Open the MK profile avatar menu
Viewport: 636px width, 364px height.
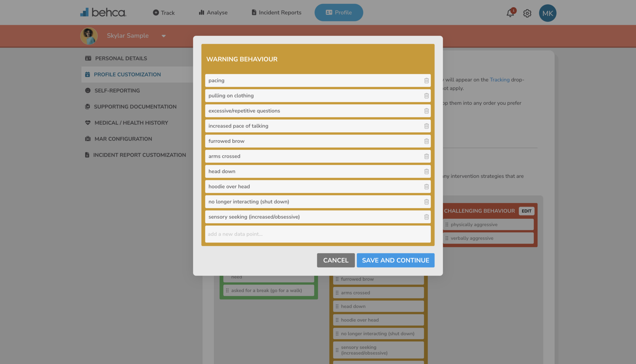(x=547, y=13)
